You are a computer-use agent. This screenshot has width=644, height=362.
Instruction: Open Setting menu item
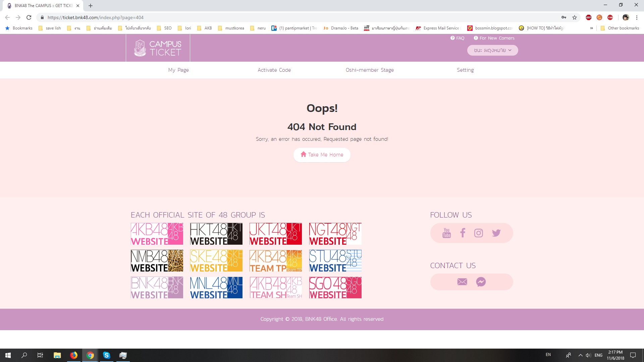(465, 70)
